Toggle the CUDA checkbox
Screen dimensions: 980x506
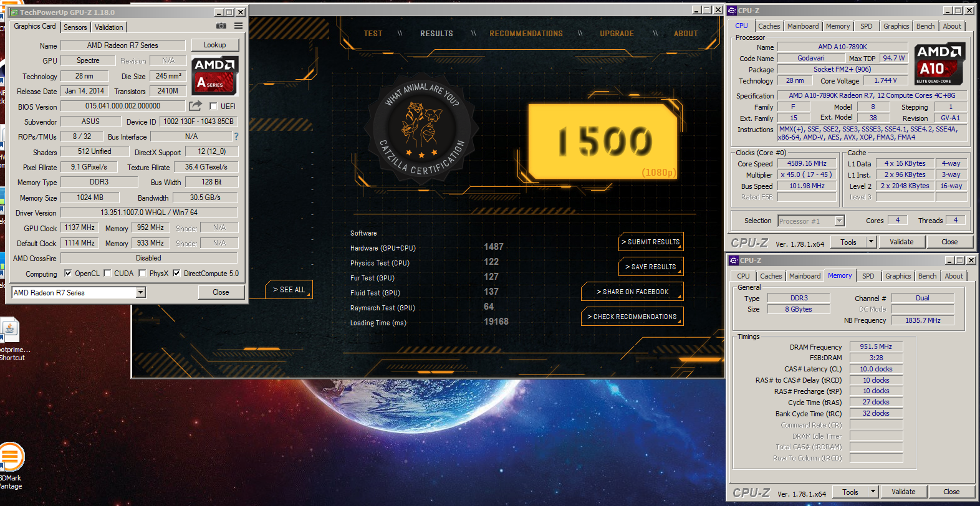tap(107, 273)
